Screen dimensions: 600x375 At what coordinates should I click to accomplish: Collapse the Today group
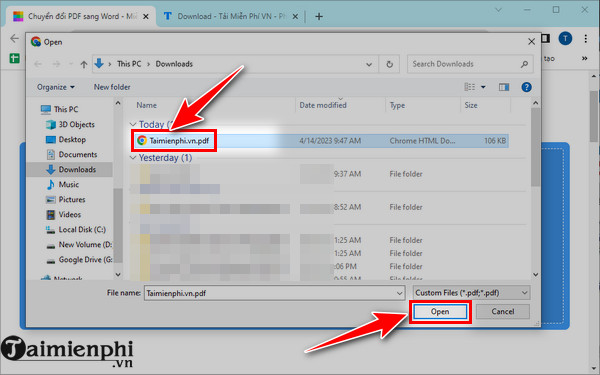(x=133, y=124)
